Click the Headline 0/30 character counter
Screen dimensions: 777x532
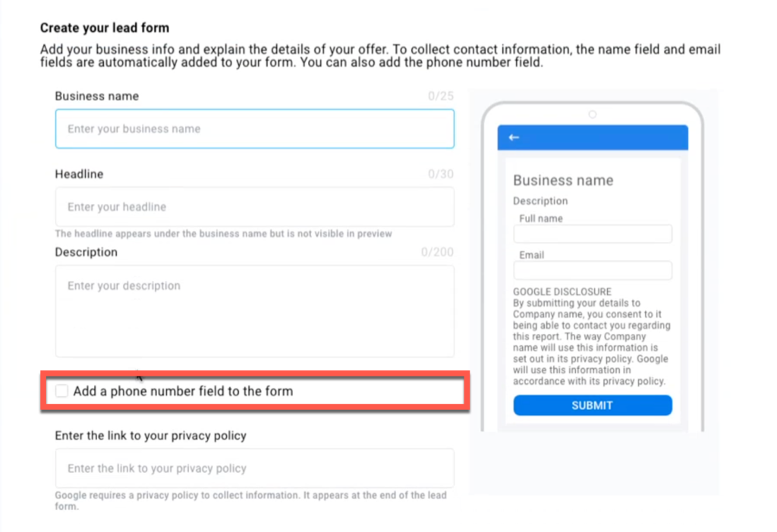point(441,174)
